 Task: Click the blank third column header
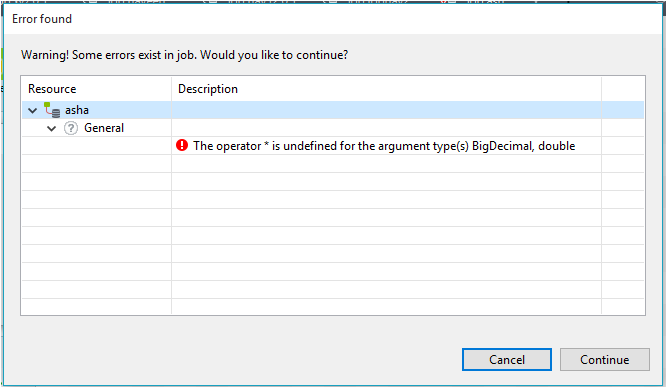pyautogui.click(x=623, y=89)
